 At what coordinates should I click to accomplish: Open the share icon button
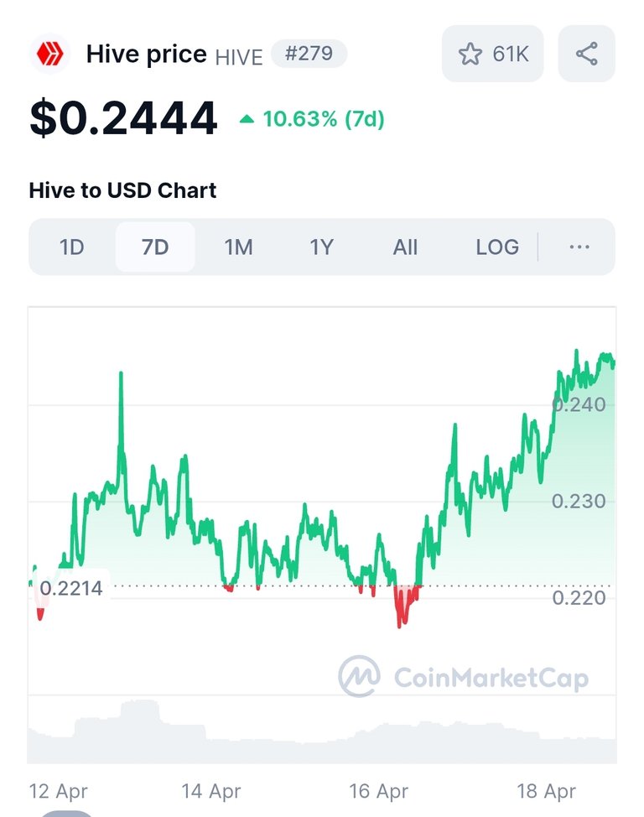(x=586, y=54)
